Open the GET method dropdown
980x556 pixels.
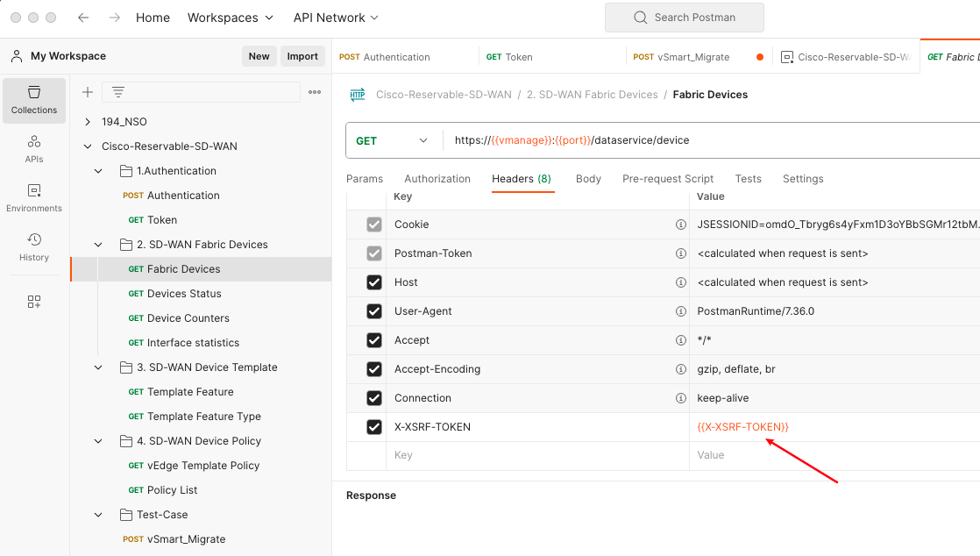(x=393, y=140)
